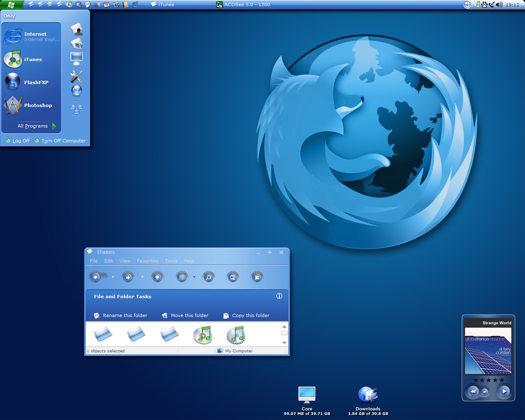Click the Delete X toolbar button
This screenshot has height=420, width=525.
pos(257,277)
